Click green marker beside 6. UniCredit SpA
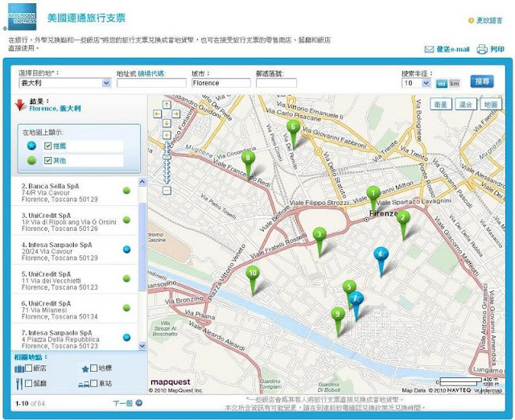 tap(126, 307)
